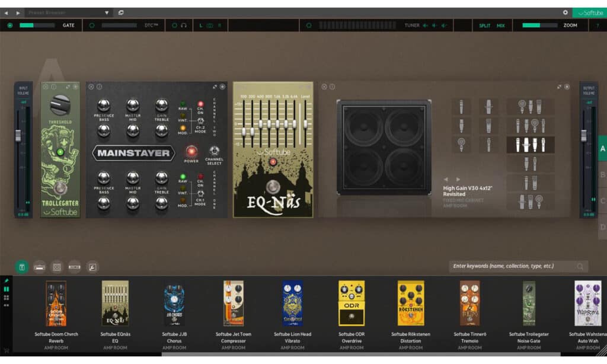607x364 pixels.
Task: Stomp the Trollegater footswitch
Action: pyautogui.click(x=60, y=188)
